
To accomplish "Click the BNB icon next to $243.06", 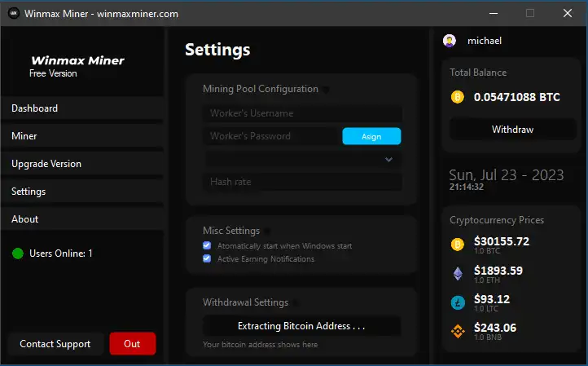I will (x=458, y=332).
